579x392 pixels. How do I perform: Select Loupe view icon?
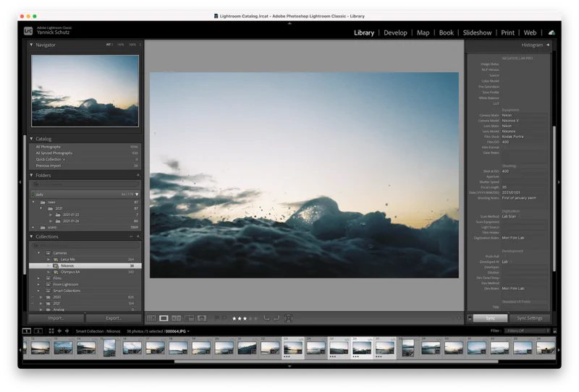164,318
